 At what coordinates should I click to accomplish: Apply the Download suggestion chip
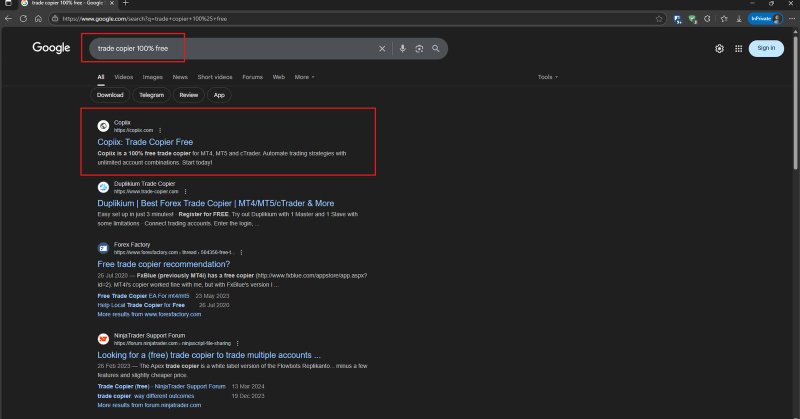[x=110, y=95]
